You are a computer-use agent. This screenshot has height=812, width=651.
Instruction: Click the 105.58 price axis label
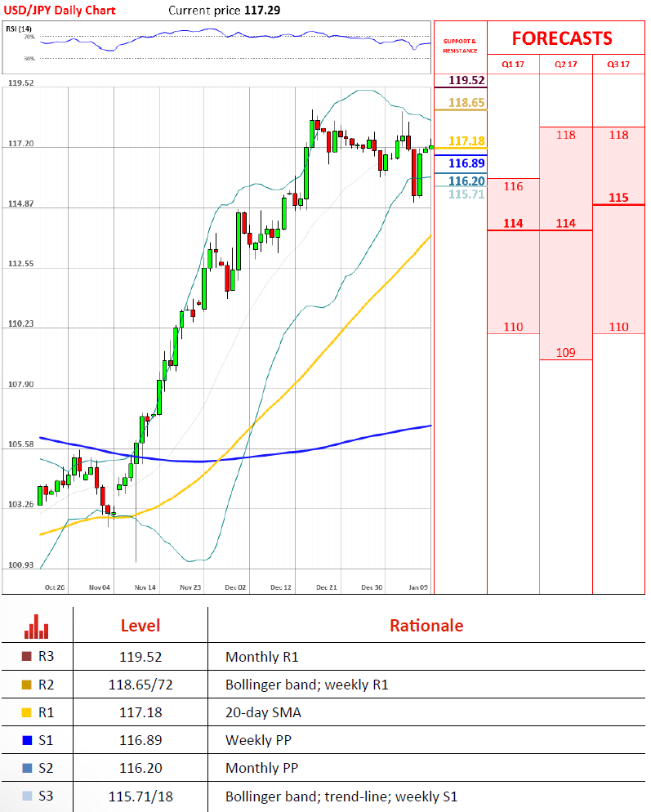pos(20,444)
